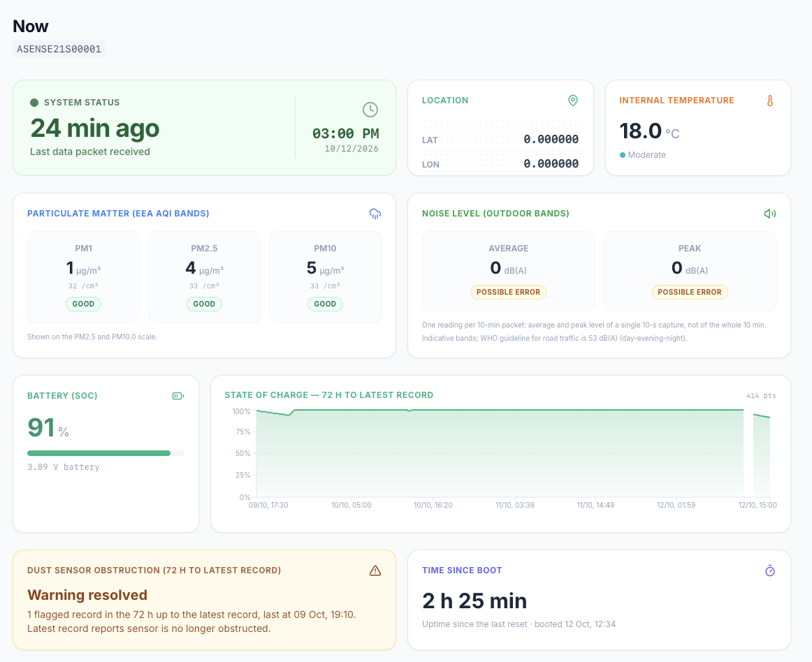Click the 11/10, 03:39 chart axis label

click(x=515, y=505)
